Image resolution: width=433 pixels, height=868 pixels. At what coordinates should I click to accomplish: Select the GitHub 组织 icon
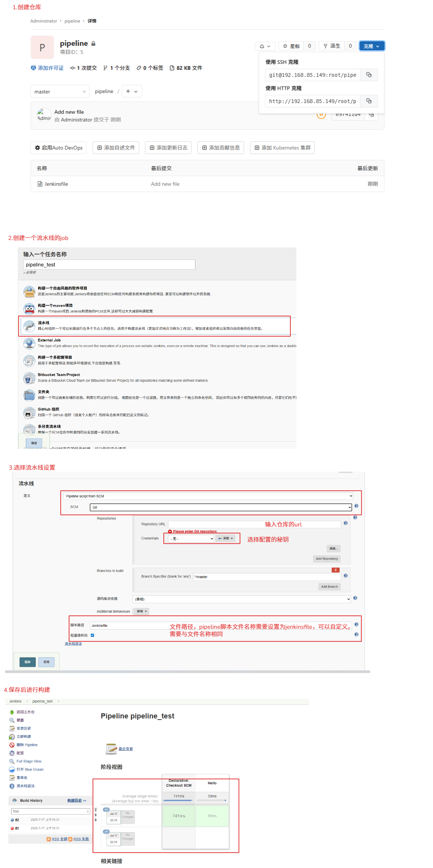click(29, 412)
